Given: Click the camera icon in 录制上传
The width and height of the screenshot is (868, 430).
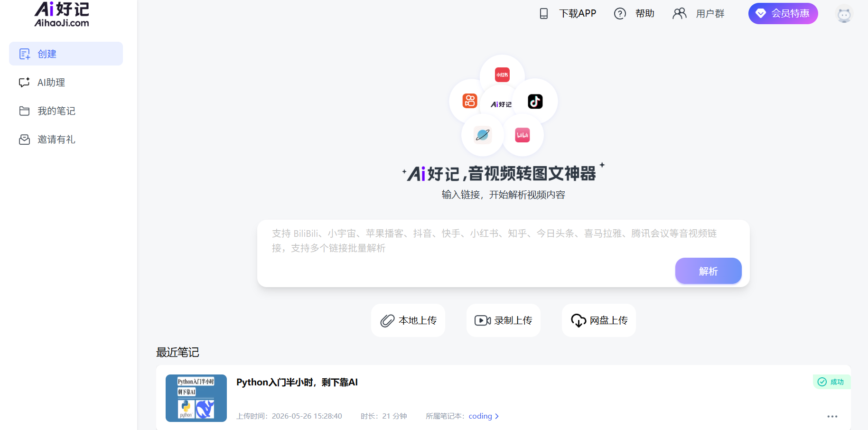Looking at the screenshot, I should pyautogui.click(x=483, y=321).
